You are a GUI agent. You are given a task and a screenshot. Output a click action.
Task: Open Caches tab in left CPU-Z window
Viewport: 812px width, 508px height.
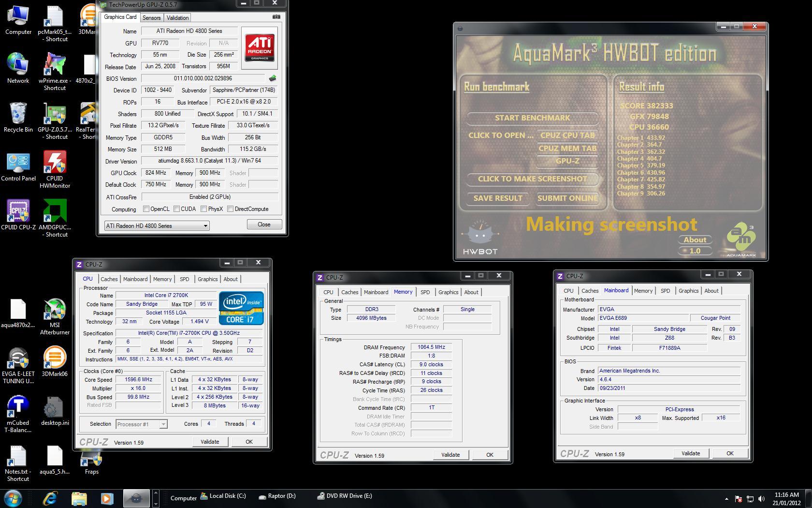[109, 279]
